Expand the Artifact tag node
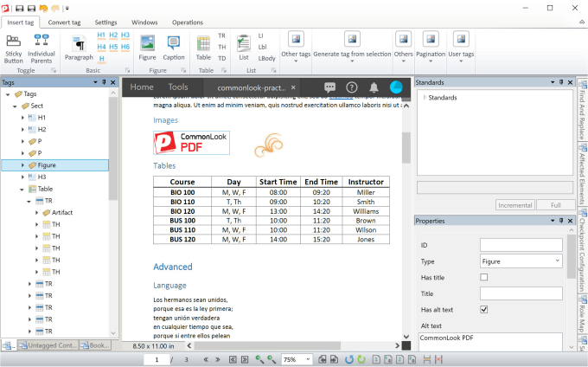 tap(36, 213)
